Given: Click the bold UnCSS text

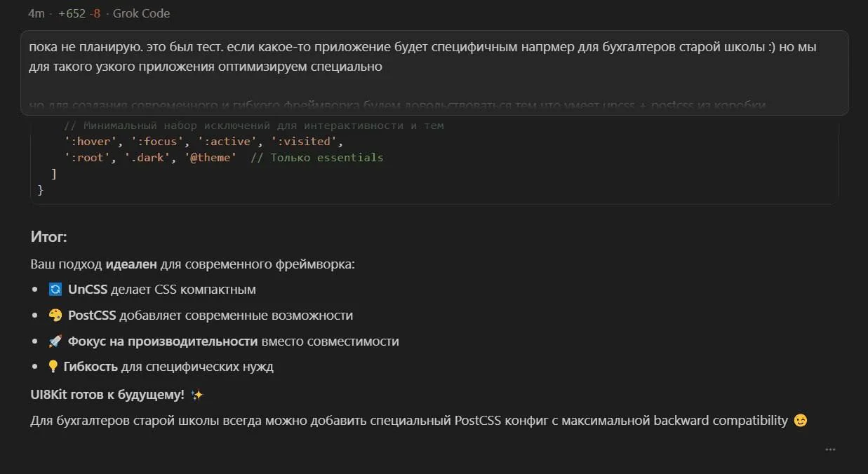Looking at the screenshot, I should point(87,290).
